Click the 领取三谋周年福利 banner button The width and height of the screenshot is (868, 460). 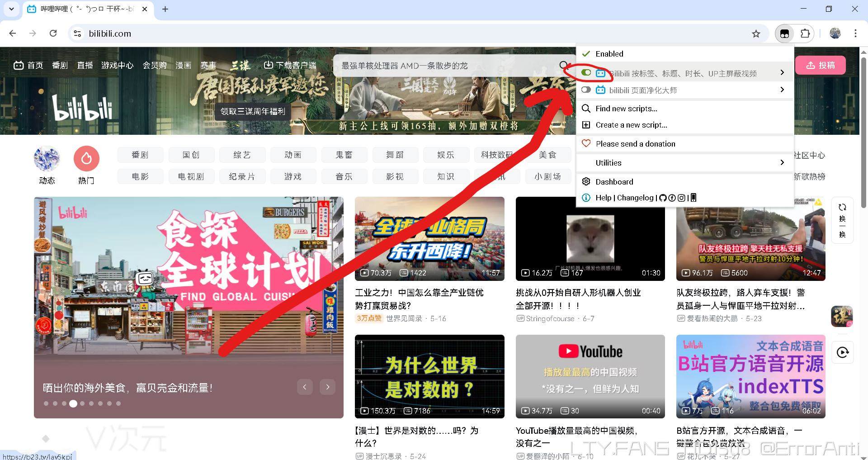tap(253, 111)
